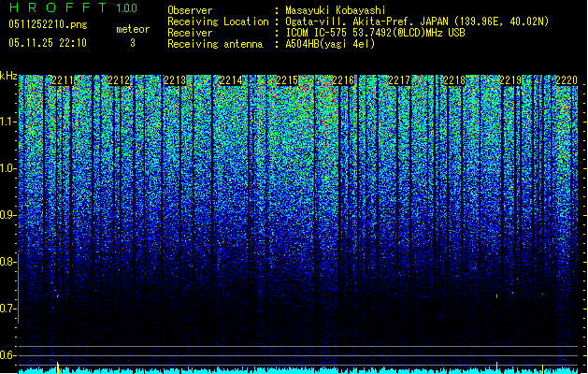This screenshot has width=588, height=374.
Task: Select the 2212 time marker label
Action: 119,80
